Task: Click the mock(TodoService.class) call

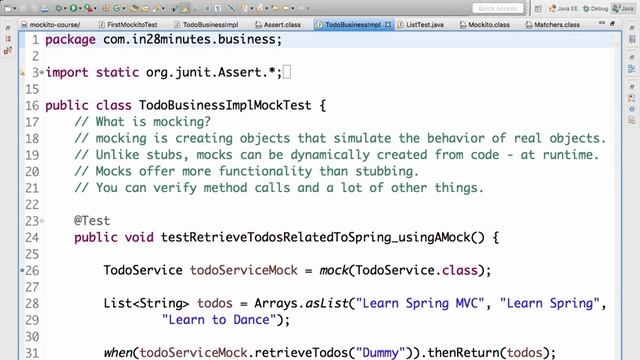Action: [401, 270]
